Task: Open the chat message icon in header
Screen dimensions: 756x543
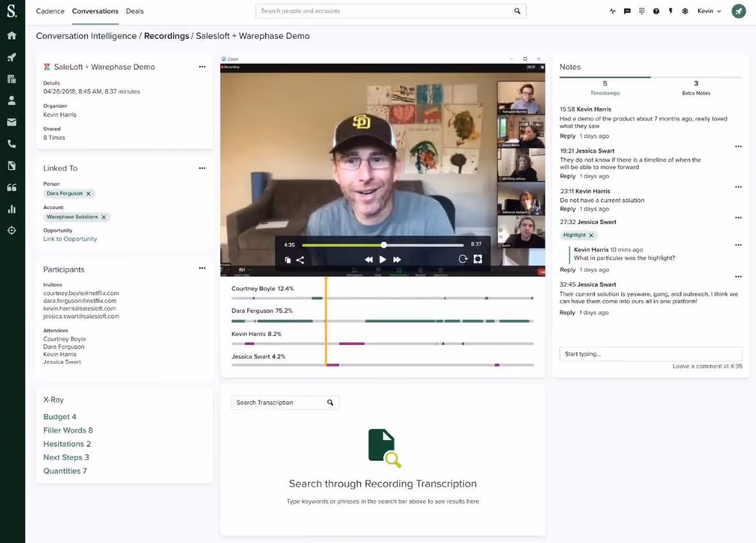Action: [627, 11]
